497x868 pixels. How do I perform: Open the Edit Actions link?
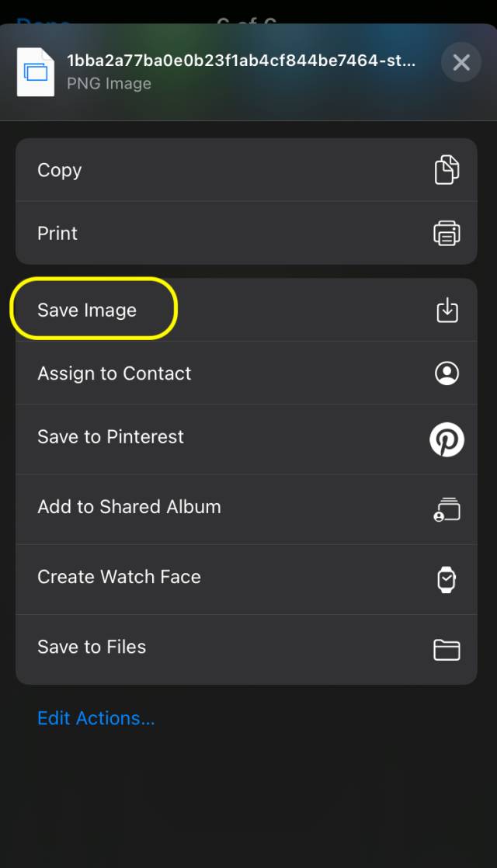96,718
